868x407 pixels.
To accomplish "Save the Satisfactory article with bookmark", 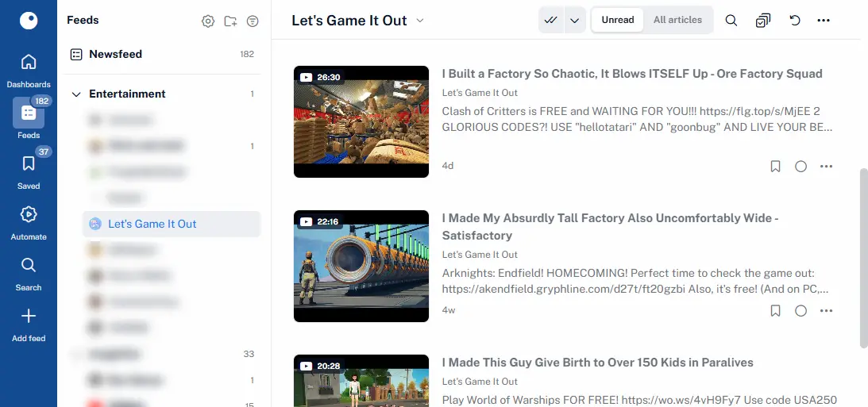I will (776, 311).
